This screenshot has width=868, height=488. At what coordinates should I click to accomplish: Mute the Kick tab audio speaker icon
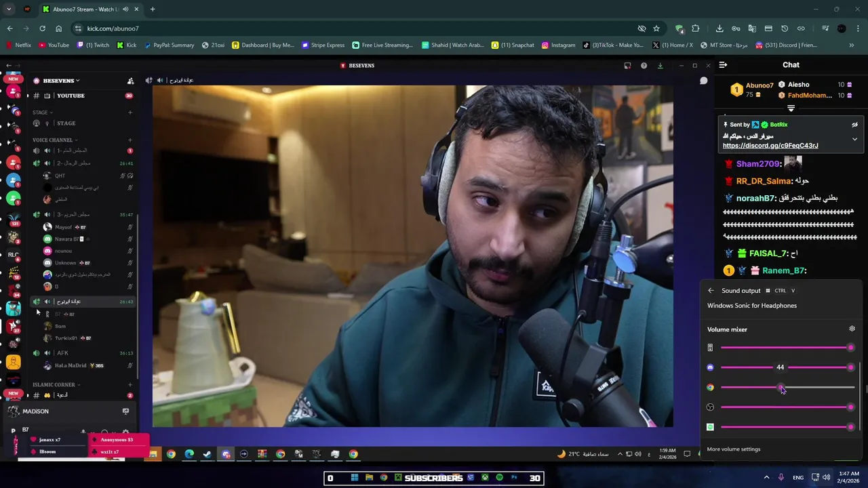[x=126, y=9]
